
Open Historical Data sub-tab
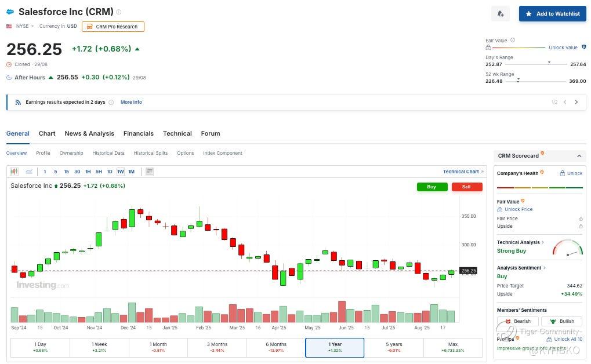click(x=108, y=153)
